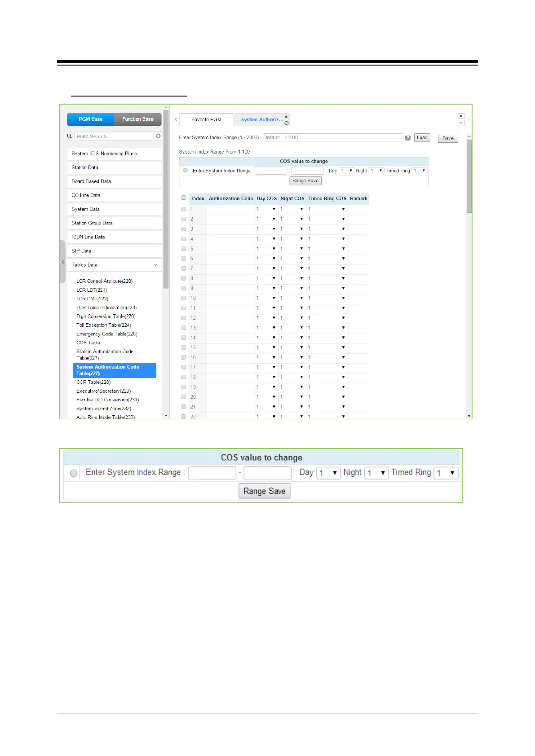Screen dimensions: 535x756
Task: Refresh the System Authoriz... tab
Action: pos(287,123)
